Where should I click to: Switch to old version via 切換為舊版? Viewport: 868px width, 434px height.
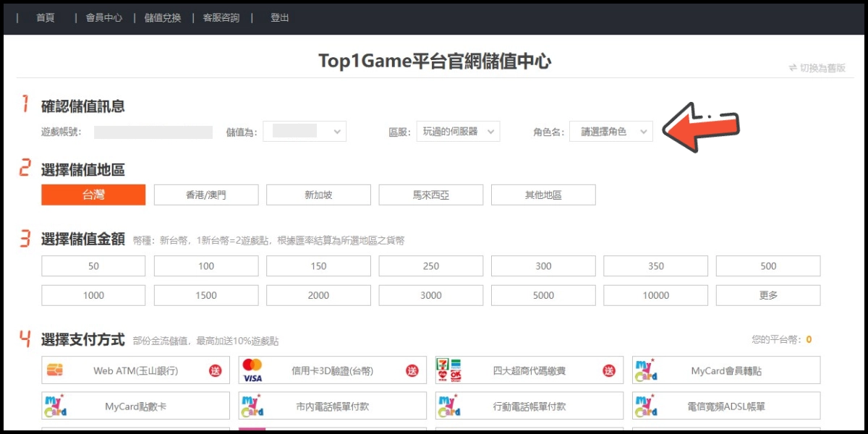817,68
